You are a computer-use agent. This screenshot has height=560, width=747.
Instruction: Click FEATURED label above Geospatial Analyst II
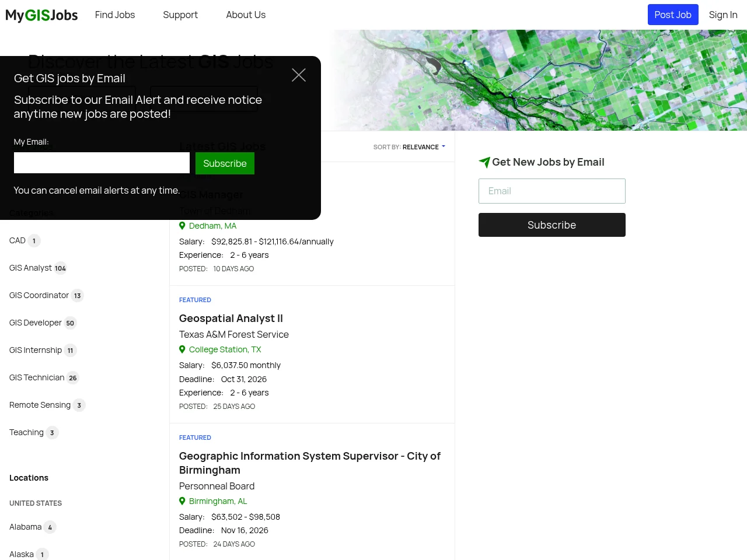coord(195,300)
